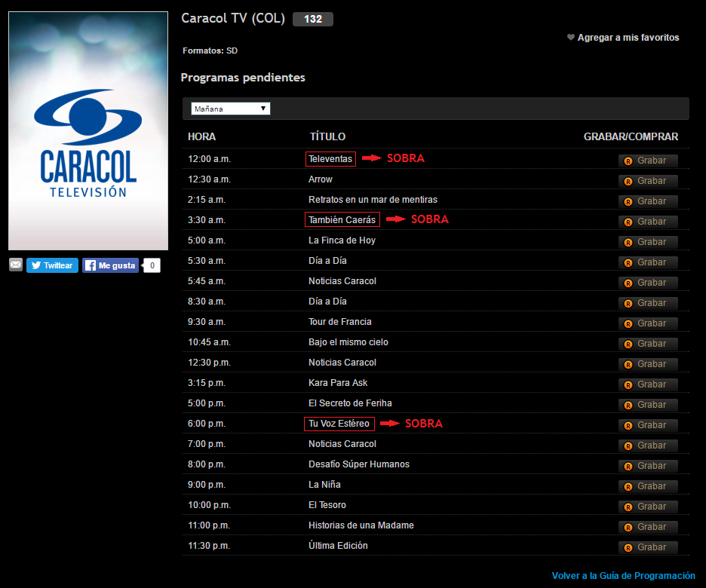Click Tu Voz Estéreo title
Screen dimensions: 706x588
(x=339, y=424)
